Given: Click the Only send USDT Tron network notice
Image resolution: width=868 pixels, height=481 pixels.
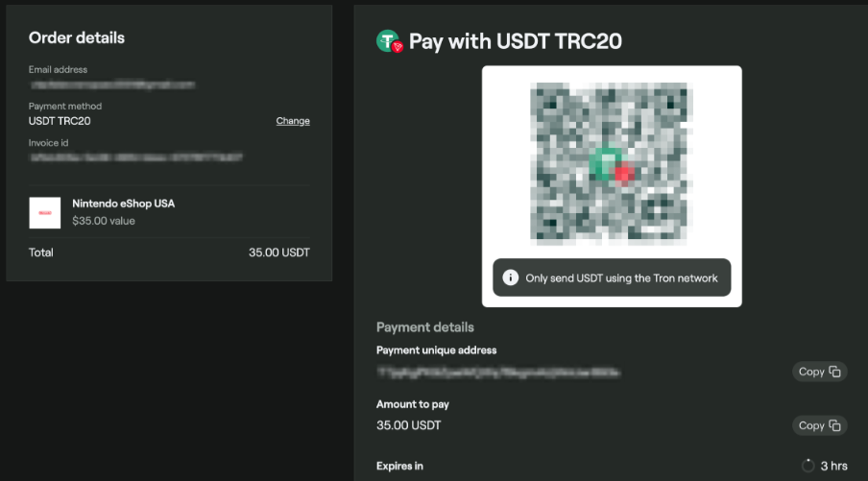Looking at the screenshot, I should coord(612,277).
